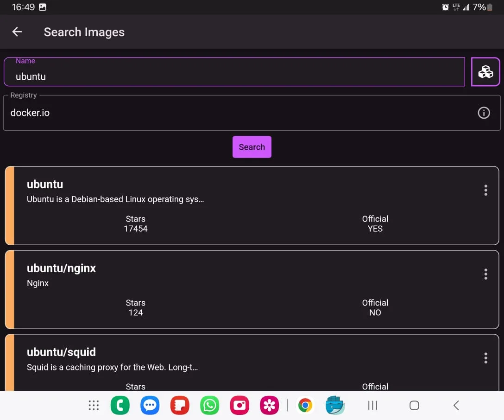
Task: Select the ubuntu/nginx image title
Action: (x=62, y=268)
